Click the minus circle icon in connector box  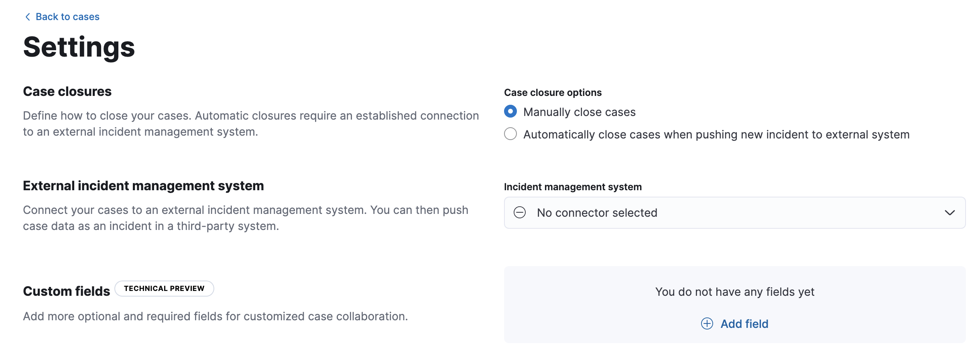[520, 212]
